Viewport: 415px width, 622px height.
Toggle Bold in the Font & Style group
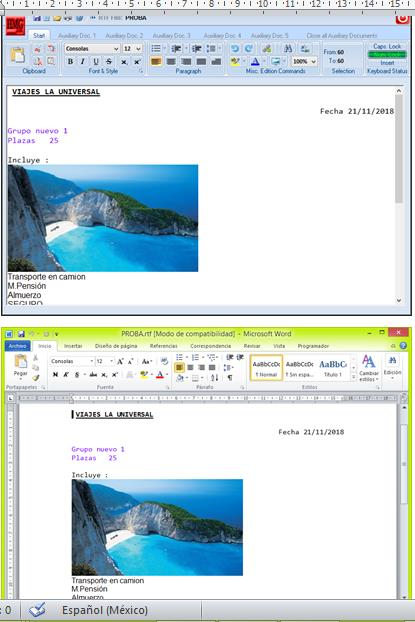(70, 61)
